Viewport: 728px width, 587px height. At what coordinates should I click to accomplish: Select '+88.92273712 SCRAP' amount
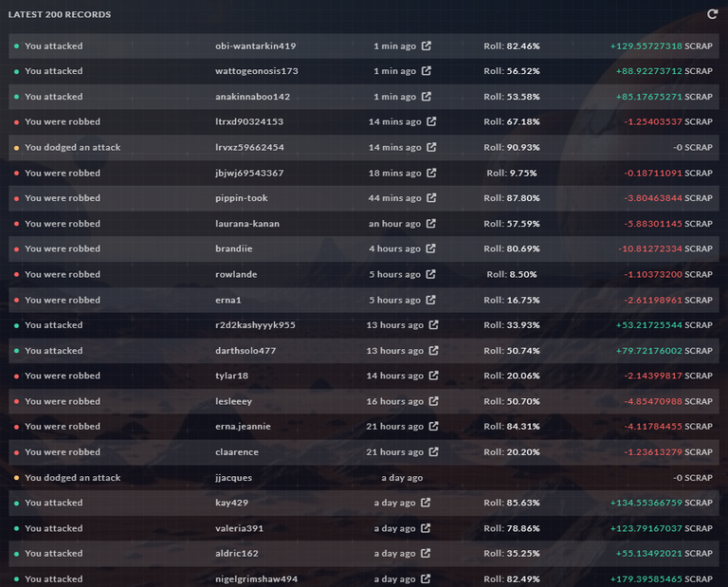664,71
